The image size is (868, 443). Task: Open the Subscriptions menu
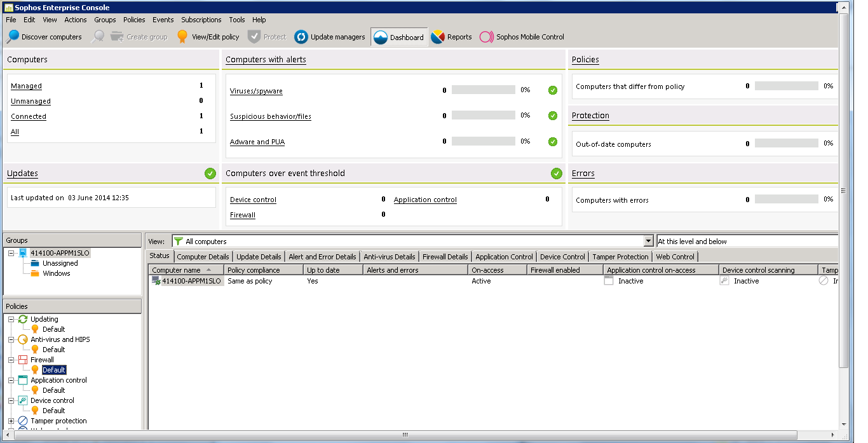(201, 20)
